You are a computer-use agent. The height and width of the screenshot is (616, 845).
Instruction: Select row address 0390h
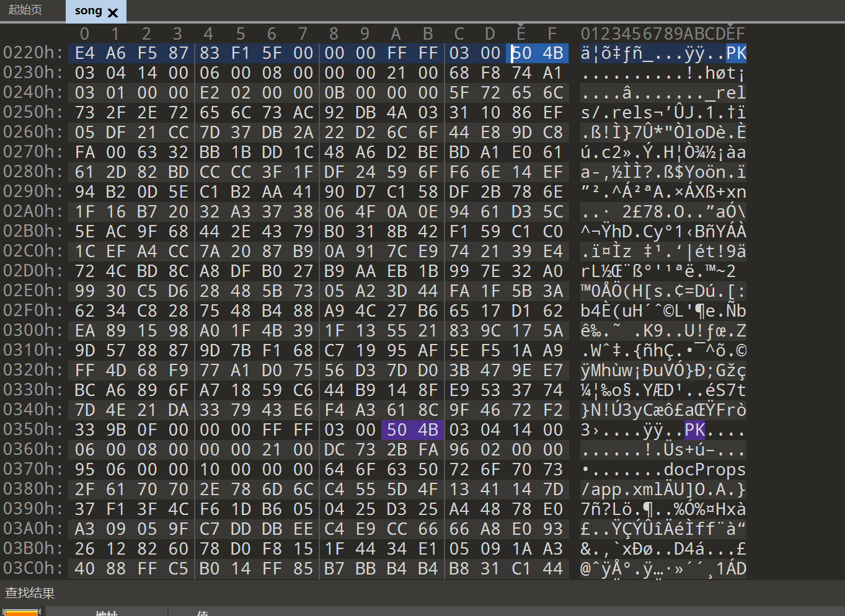pyautogui.click(x=33, y=509)
